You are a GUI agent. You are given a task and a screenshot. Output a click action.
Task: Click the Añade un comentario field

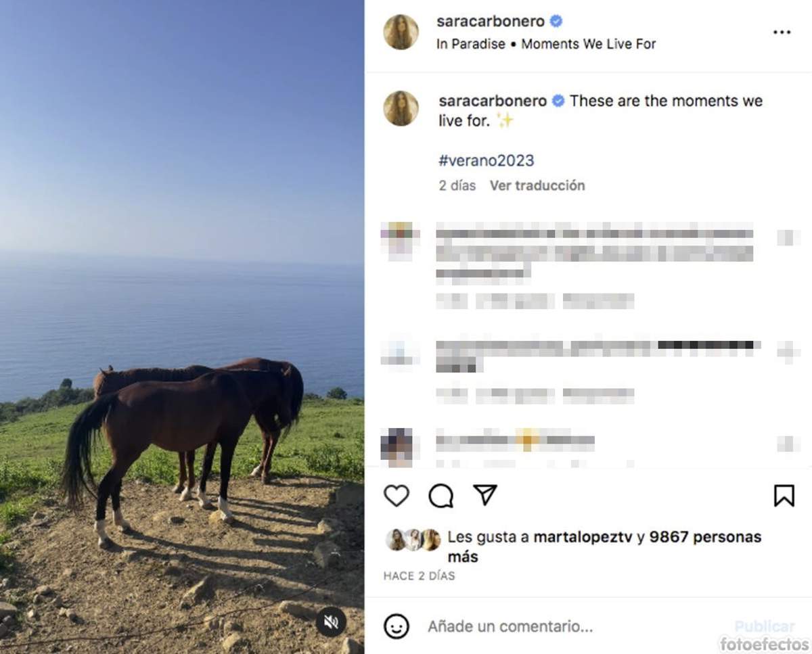pos(510,626)
